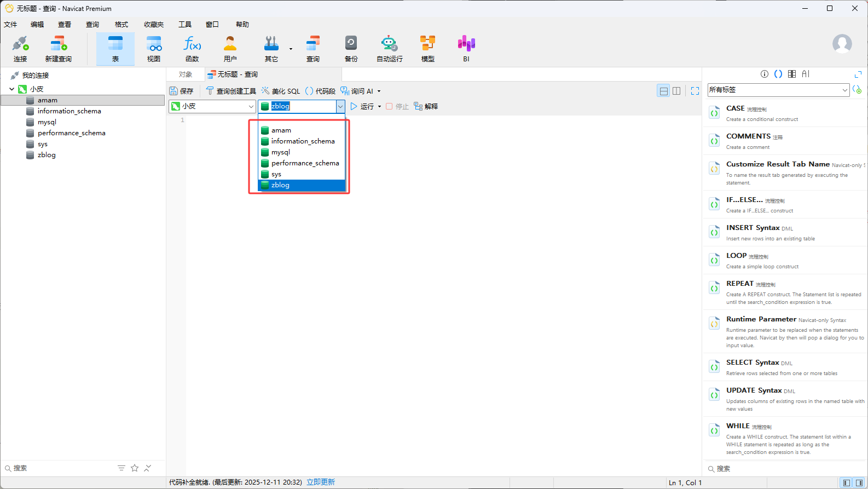The image size is (868, 489).
Task: Select amam in database dropdown list
Action: pyautogui.click(x=302, y=130)
